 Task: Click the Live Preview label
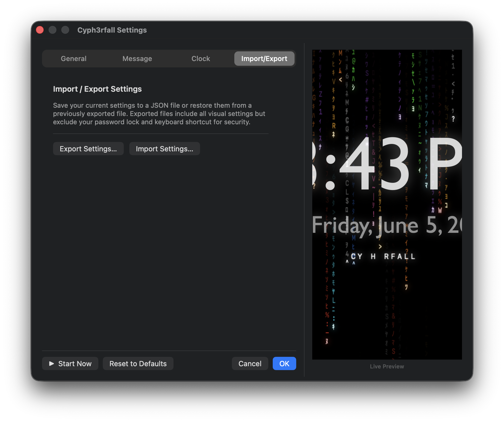point(387,366)
